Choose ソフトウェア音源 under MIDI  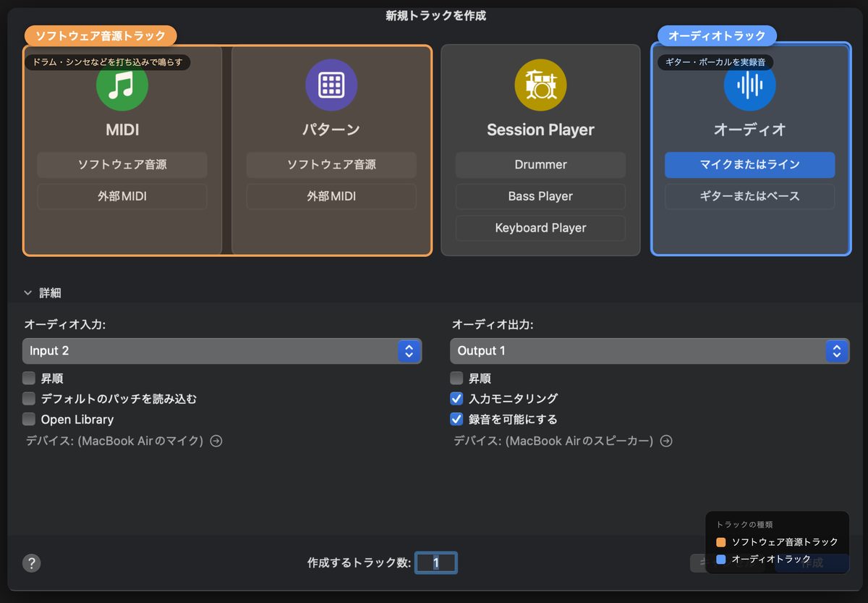click(122, 164)
